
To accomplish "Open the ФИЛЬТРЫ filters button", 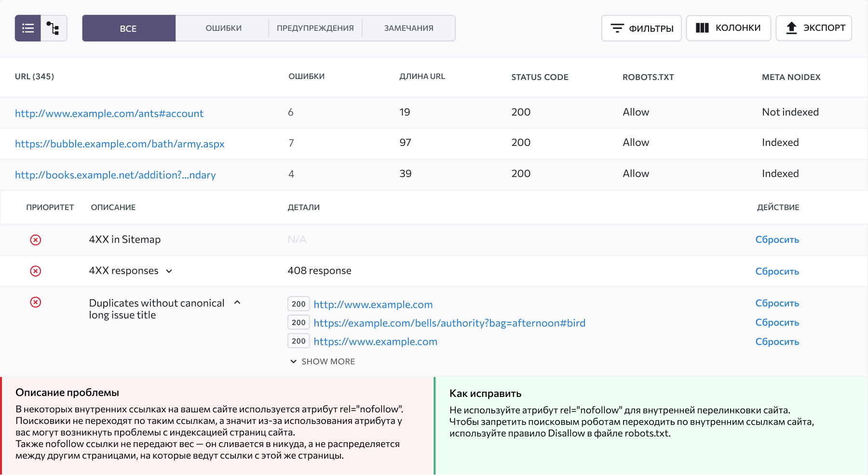I will (641, 28).
